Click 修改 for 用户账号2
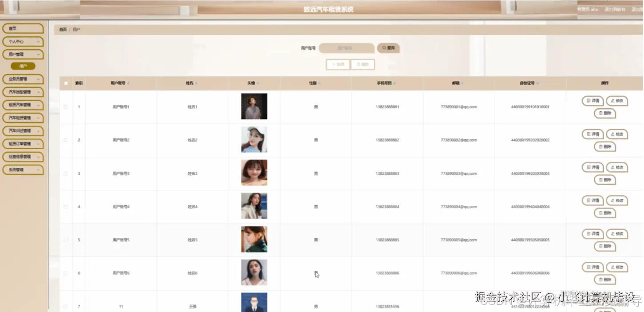The height and width of the screenshot is (312, 644). [x=617, y=134]
